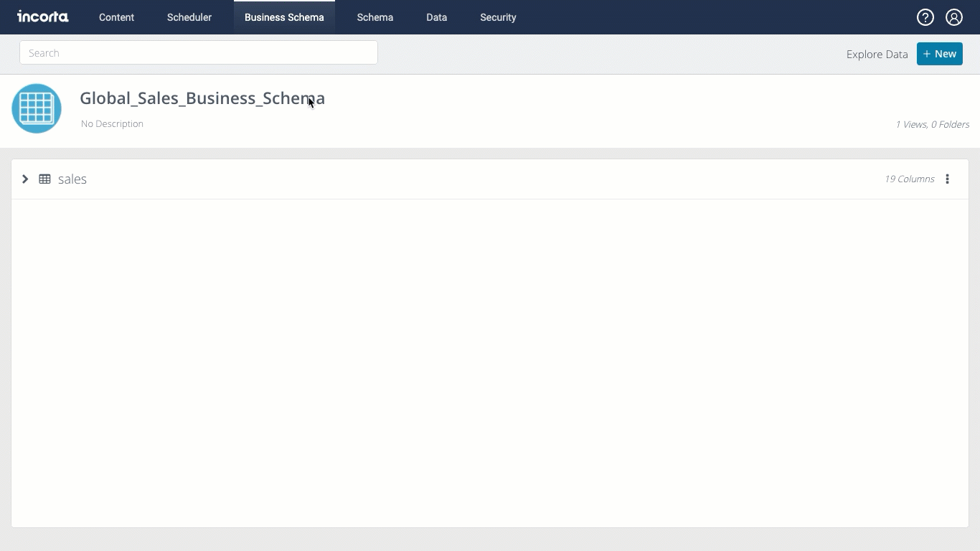Open the Help question mark icon

coord(925,17)
